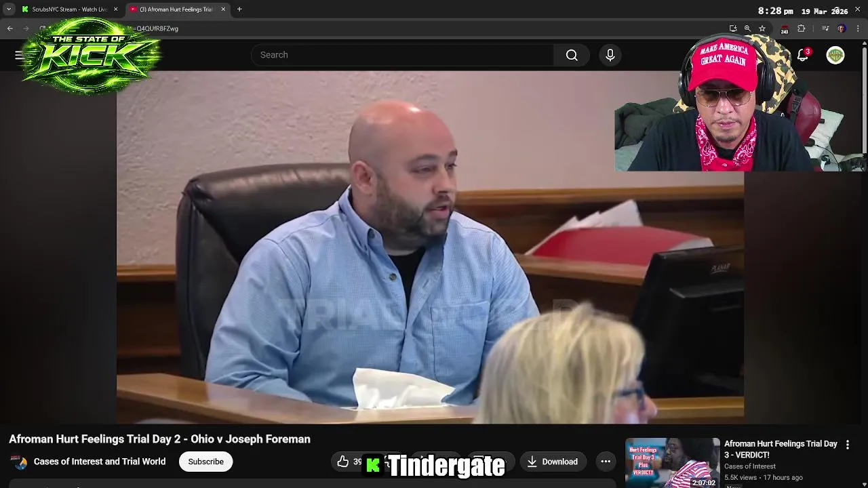Download the video

(553, 462)
